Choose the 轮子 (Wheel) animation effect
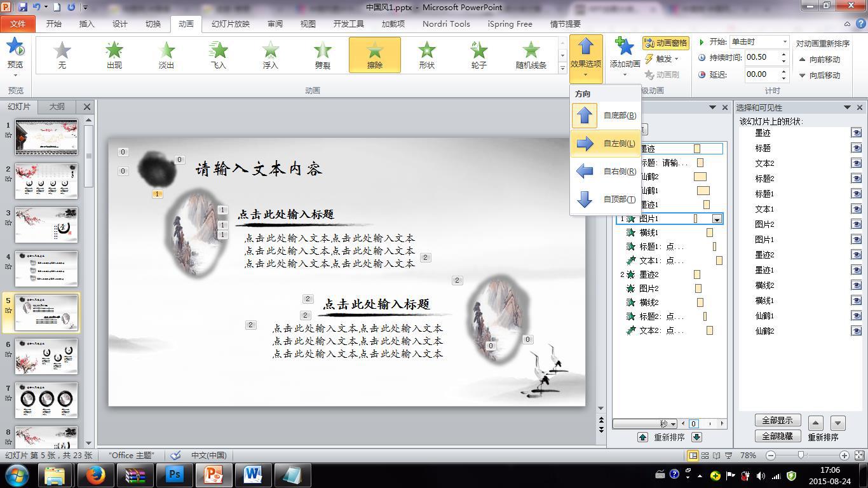This screenshot has height=488, width=868. pyautogui.click(x=478, y=55)
